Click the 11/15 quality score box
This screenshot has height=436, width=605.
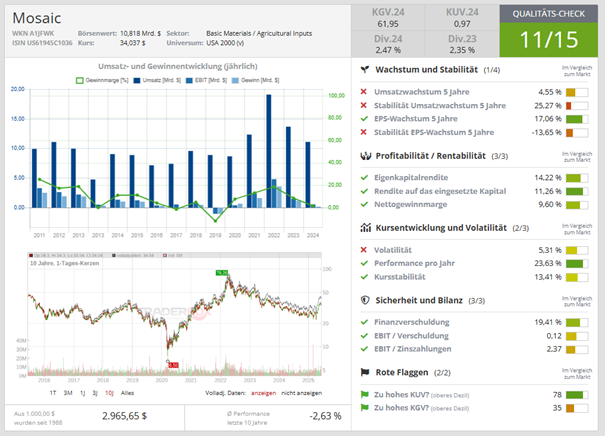(549, 40)
